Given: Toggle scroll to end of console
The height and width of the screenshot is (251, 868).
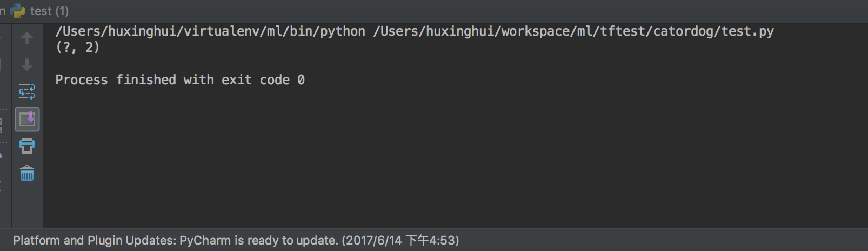Looking at the screenshot, I should [27, 119].
